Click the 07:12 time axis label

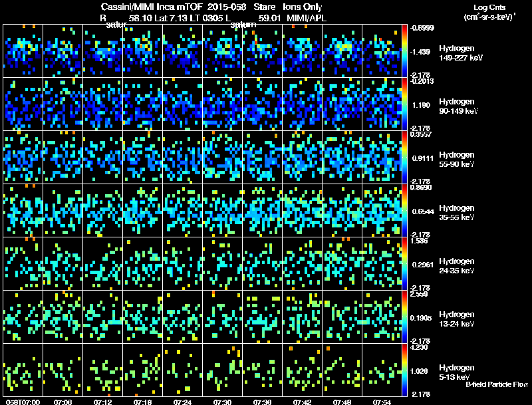pos(103,402)
